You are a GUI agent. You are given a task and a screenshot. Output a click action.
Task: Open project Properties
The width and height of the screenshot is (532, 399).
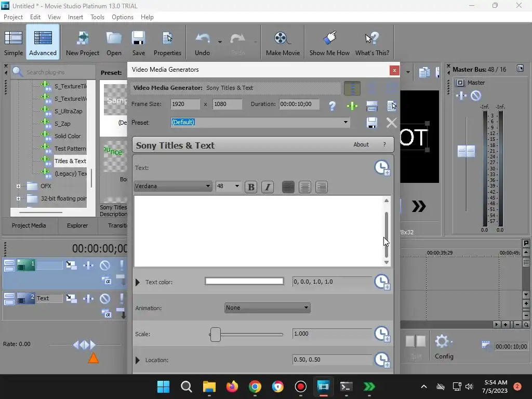(x=167, y=43)
